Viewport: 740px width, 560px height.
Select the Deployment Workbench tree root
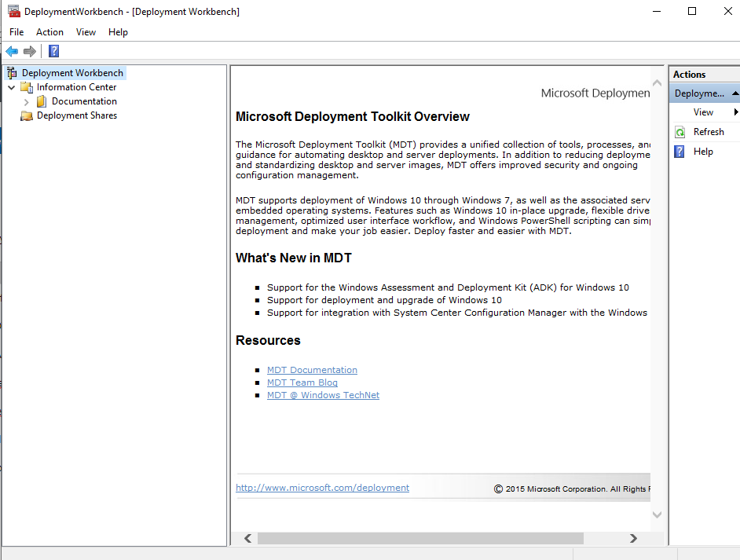pyautogui.click(x=73, y=73)
